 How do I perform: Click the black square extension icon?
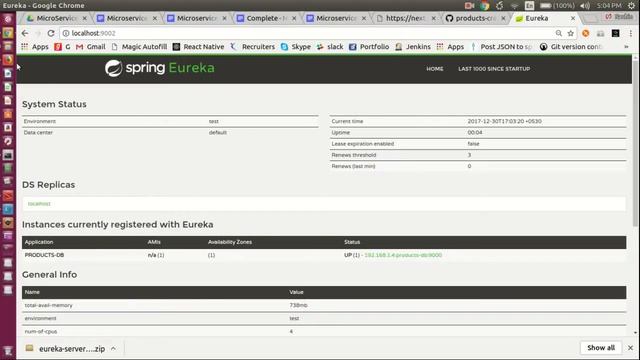point(616,33)
